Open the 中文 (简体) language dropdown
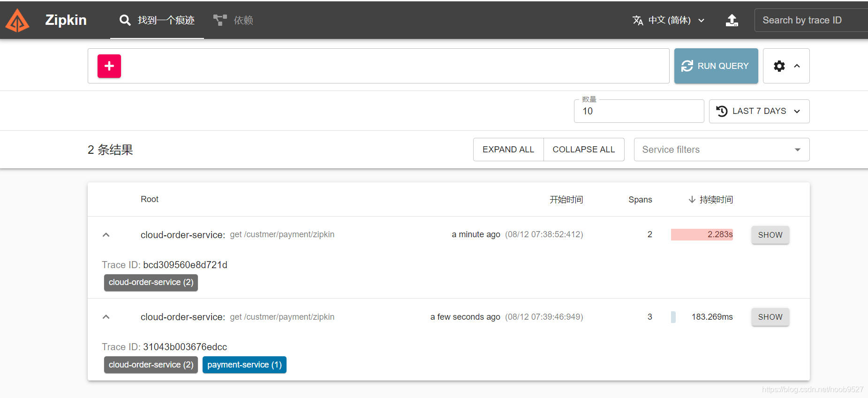Viewport: 868px width, 398px height. click(x=669, y=20)
